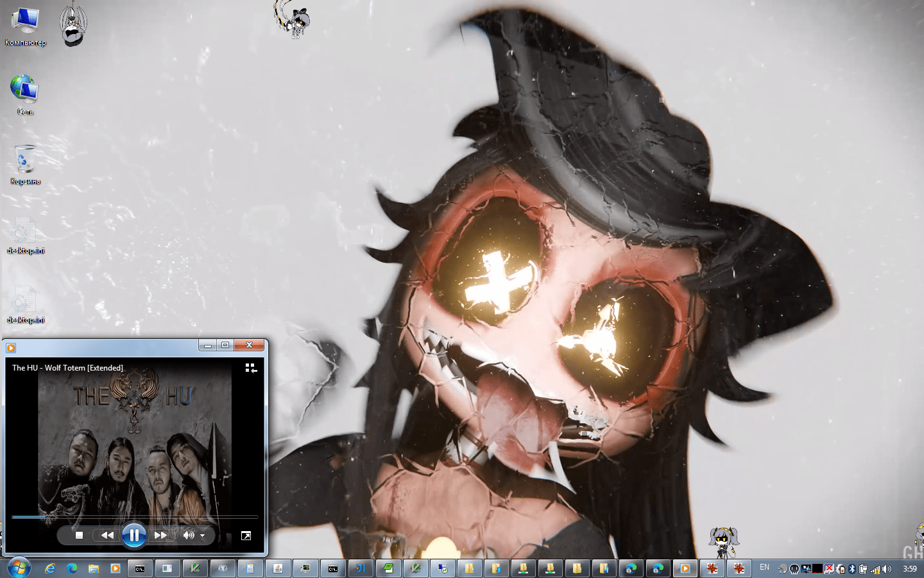Click the red X tray icon

coord(829,569)
